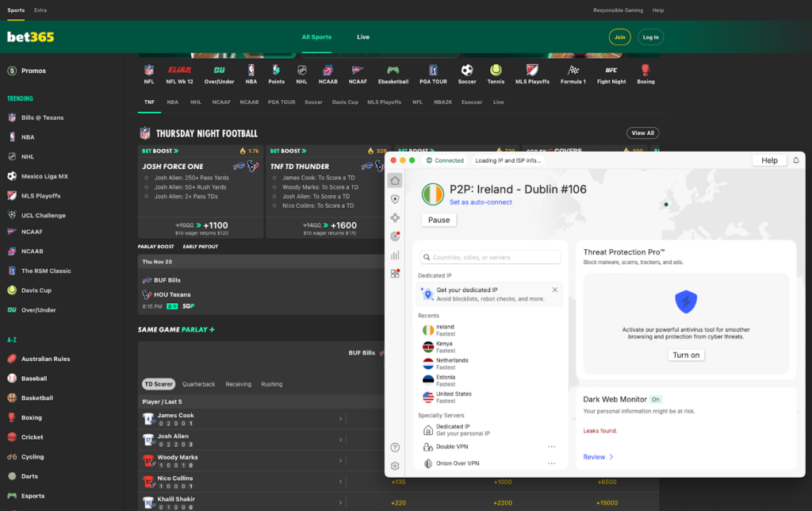Connect to Kenya in Recents
This screenshot has width=812, height=511.
pyautogui.click(x=488, y=347)
